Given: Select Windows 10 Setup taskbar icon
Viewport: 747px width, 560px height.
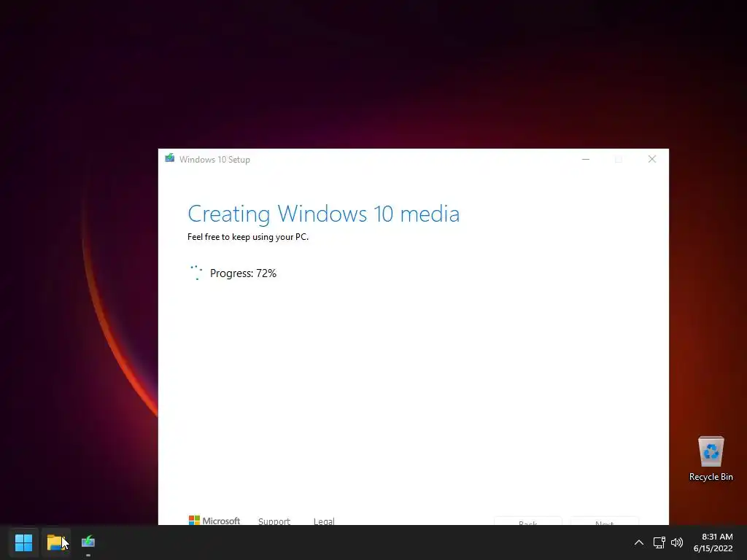Looking at the screenshot, I should pyautogui.click(x=88, y=542).
